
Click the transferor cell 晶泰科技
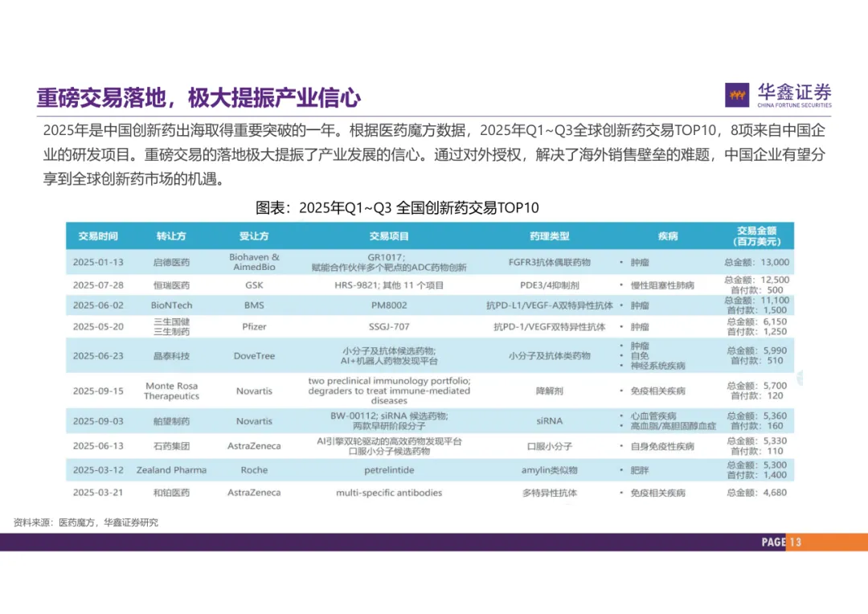[172, 356]
